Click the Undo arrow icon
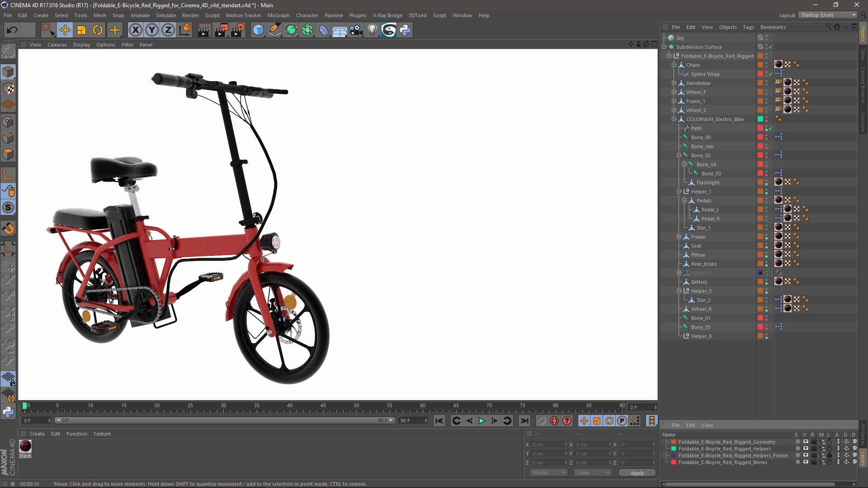This screenshot has height=488, width=868. click(x=12, y=30)
